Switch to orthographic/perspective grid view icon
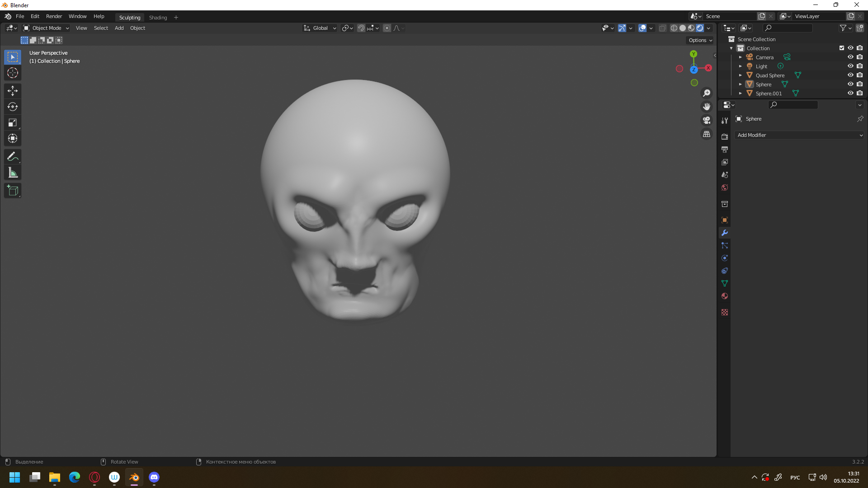868x488 pixels. [707, 134]
